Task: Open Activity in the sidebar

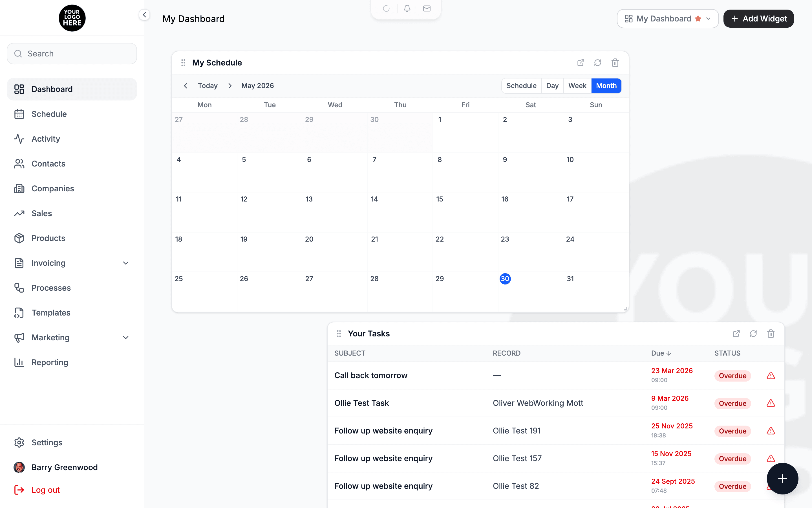Action: tap(72, 139)
